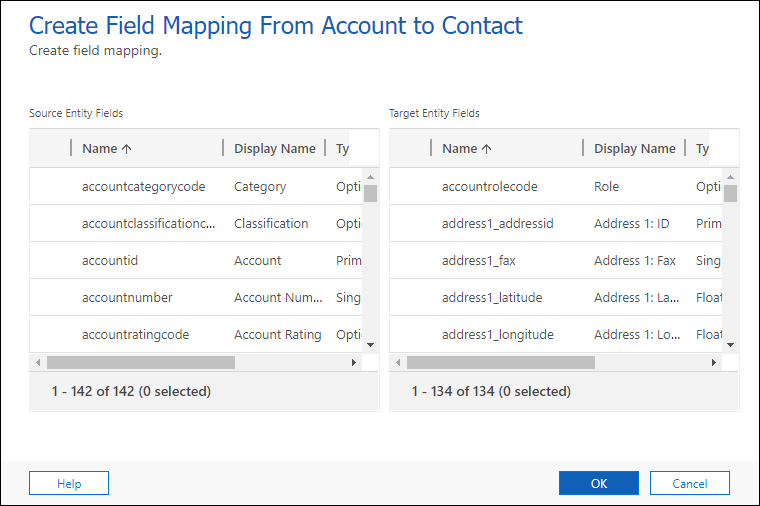Click source list horizontal scroll right arrow
This screenshot has width=760, height=506.
[x=353, y=362]
